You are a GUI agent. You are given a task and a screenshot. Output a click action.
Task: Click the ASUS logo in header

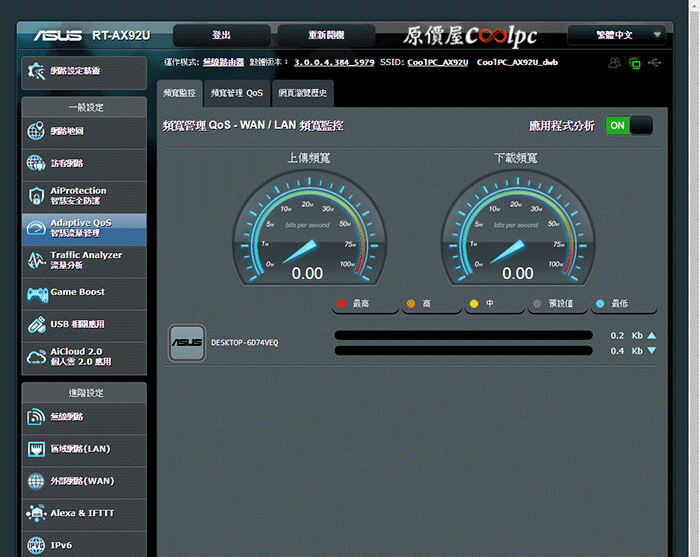(58, 35)
